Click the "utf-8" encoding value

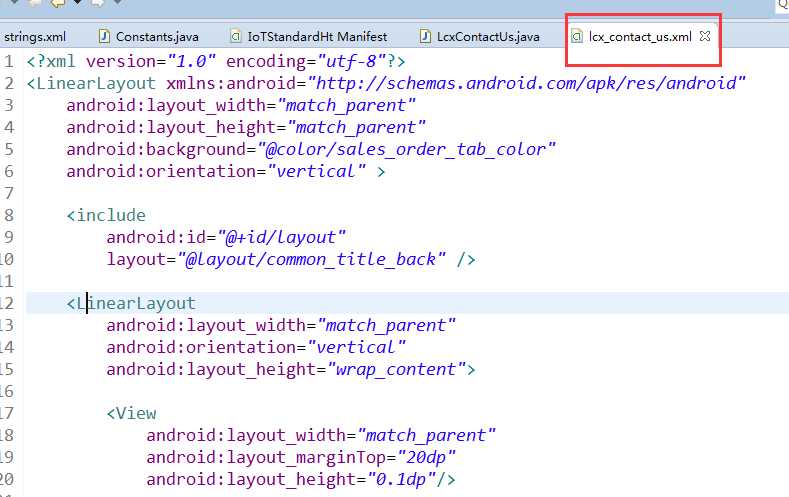[352, 61]
